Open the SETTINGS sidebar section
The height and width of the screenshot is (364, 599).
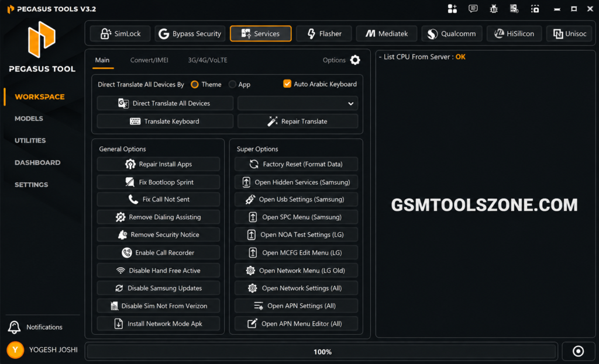point(32,185)
